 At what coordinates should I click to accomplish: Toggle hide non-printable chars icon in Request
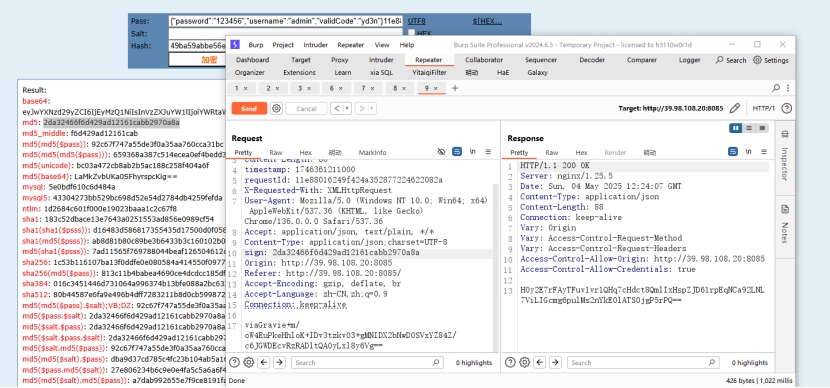click(x=441, y=152)
